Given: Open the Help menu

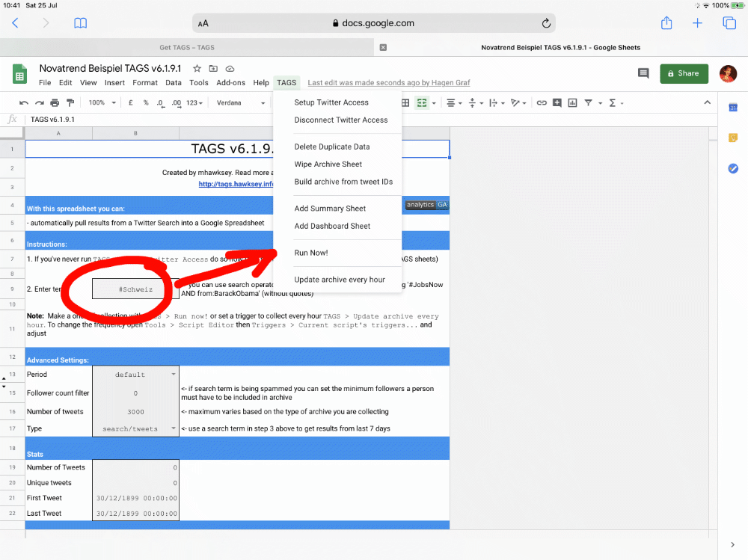Looking at the screenshot, I should tap(261, 82).
